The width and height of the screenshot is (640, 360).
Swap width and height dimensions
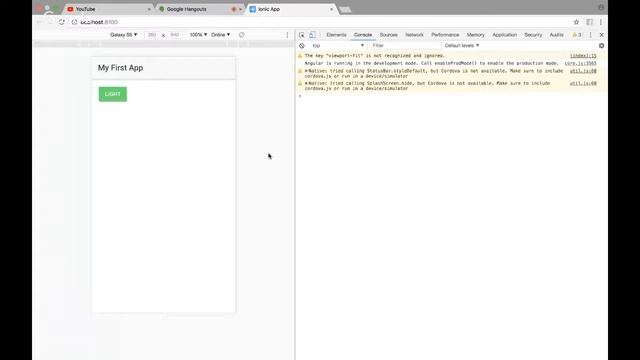[163, 36]
